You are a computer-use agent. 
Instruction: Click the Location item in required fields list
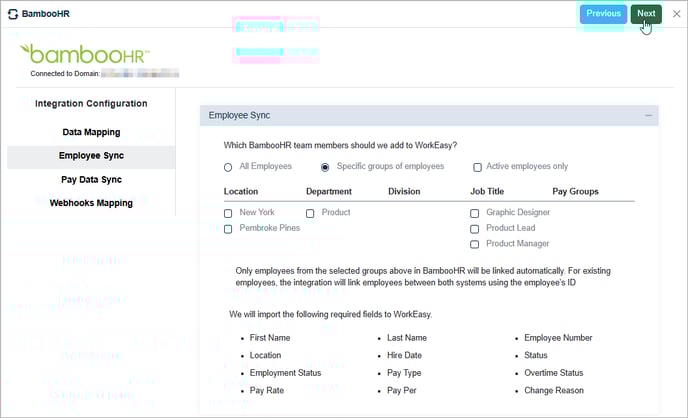pos(265,355)
